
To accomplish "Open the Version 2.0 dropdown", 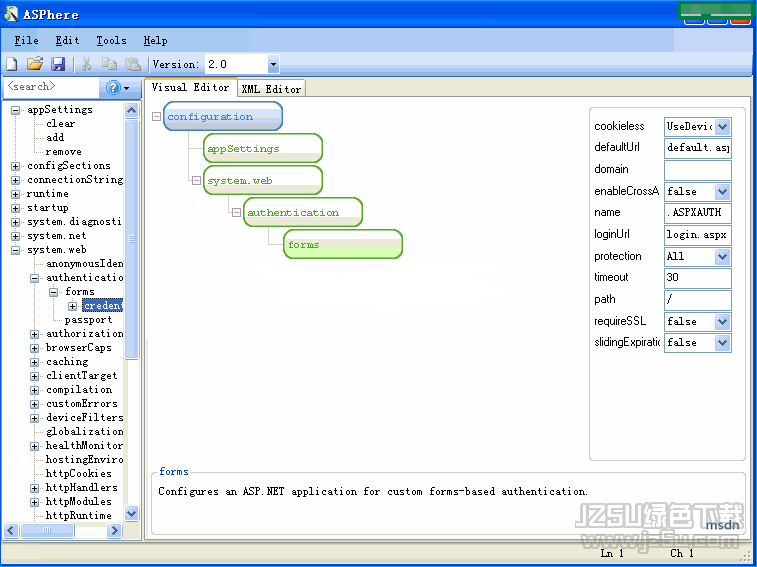I will click(273, 64).
